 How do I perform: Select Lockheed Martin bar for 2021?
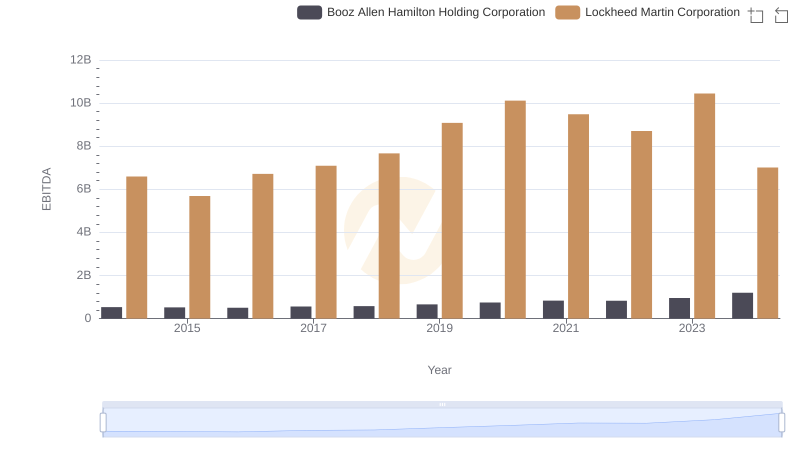click(x=578, y=216)
